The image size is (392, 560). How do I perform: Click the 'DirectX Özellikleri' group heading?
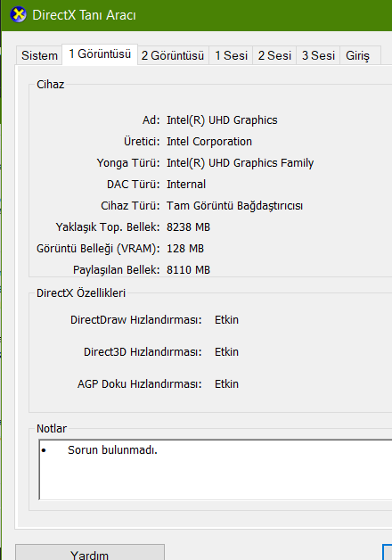pyautogui.click(x=81, y=292)
